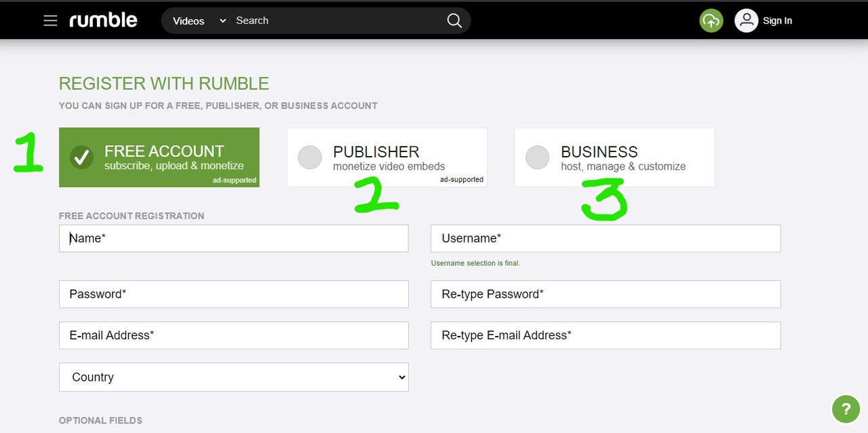The width and height of the screenshot is (868, 433).
Task: Open the hamburger navigation menu
Action: click(x=50, y=20)
